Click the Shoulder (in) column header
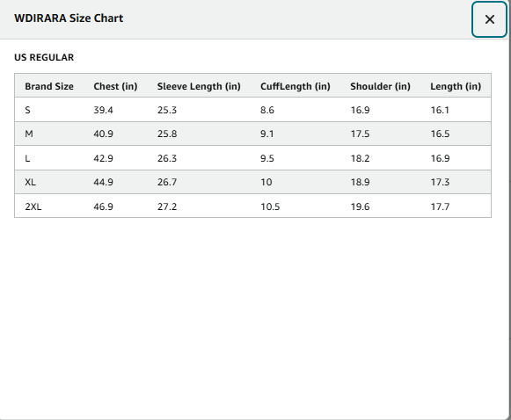Viewport: 511px width, 420px height. point(380,86)
